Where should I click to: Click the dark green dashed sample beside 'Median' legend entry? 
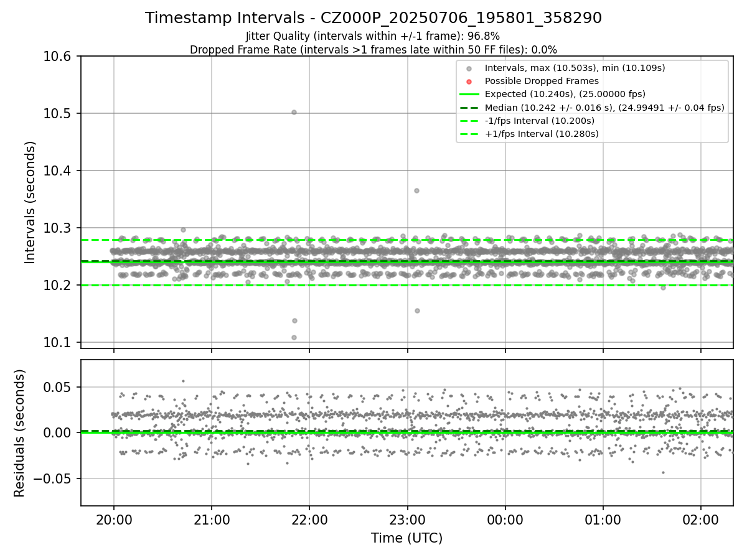click(x=469, y=108)
